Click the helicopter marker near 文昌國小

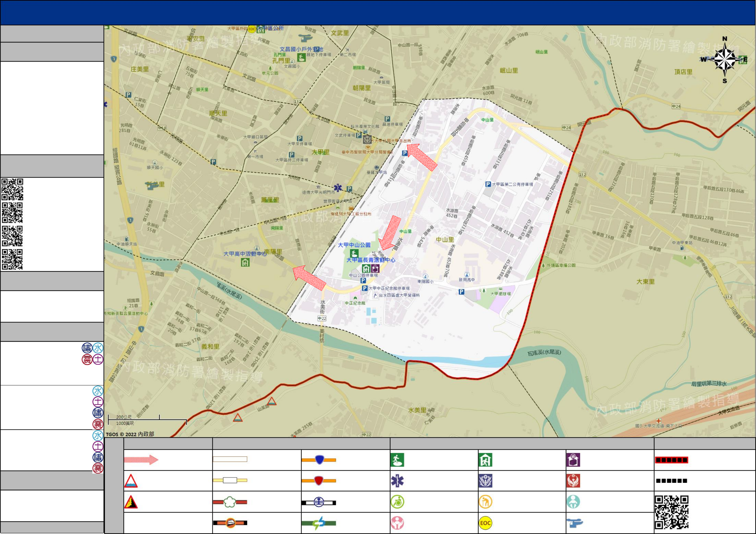click(x=305, y=38)
